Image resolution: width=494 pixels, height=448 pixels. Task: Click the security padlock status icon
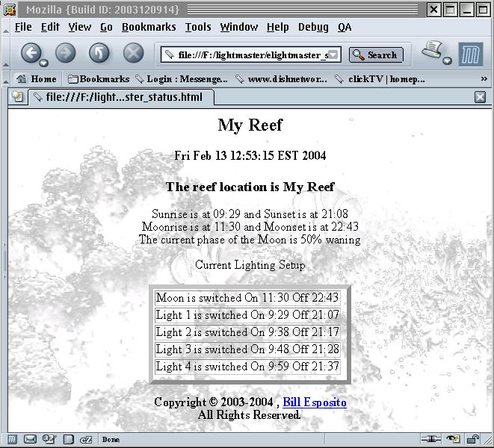(473, 439)
